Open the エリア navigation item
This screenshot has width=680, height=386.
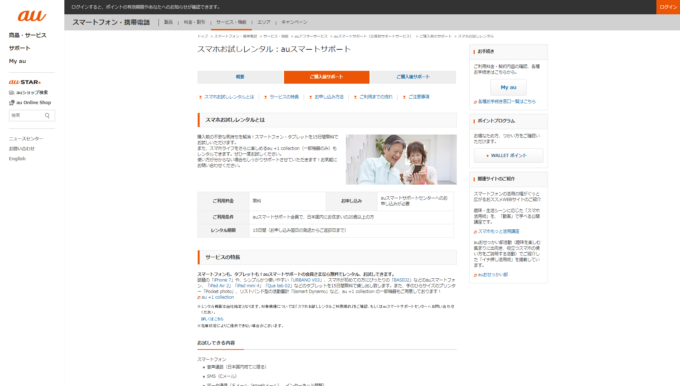(264, 22)
